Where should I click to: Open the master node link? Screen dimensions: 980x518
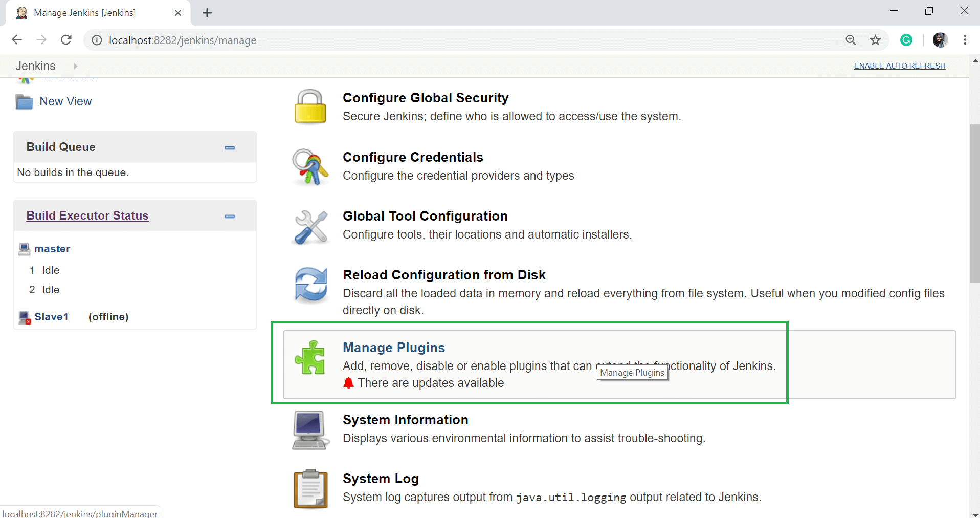pyautogui.click(x=52, y=249)
